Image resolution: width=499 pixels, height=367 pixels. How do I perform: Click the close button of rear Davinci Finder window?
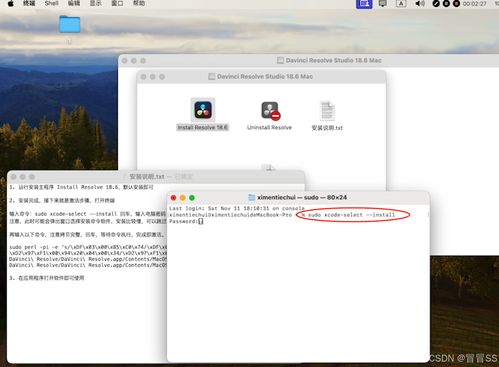[124, 61]
